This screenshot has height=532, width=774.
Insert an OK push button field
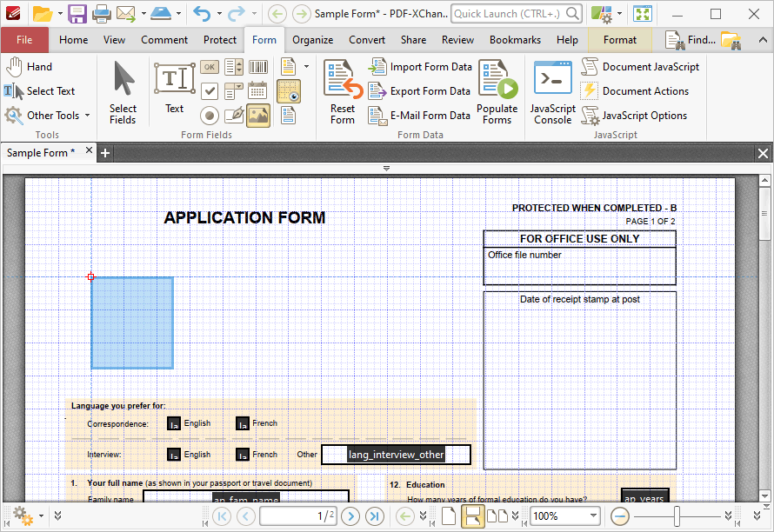[210, 67]
